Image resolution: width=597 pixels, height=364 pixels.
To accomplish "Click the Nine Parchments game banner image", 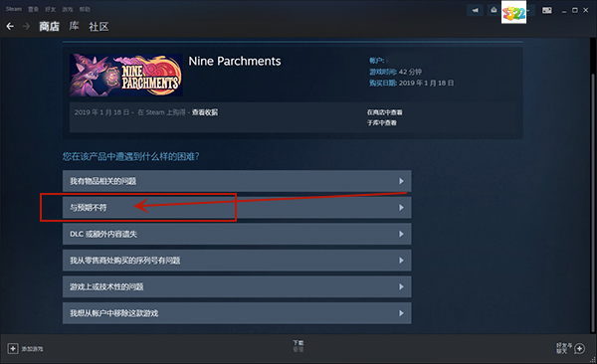I will [x=126, y=75].
